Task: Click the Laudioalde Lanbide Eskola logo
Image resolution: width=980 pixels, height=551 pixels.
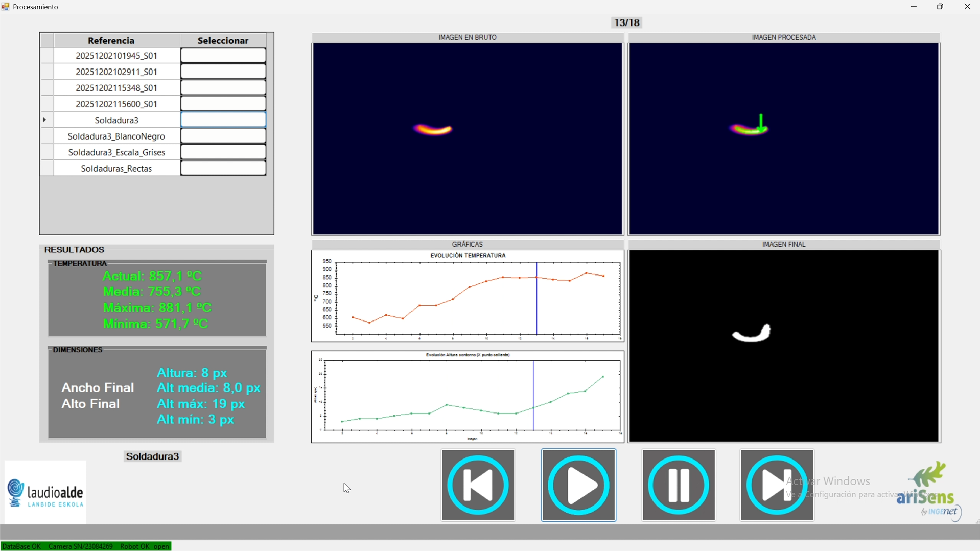Action: click(x=45, y=492)
